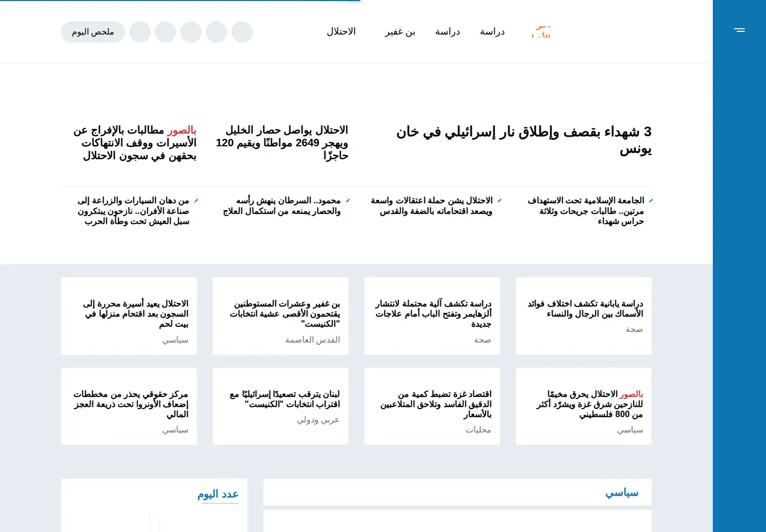Open من دهان السيارات والزراعة story
The height and width of the screenshot is (532, 766).
click(x=134, y=211)
